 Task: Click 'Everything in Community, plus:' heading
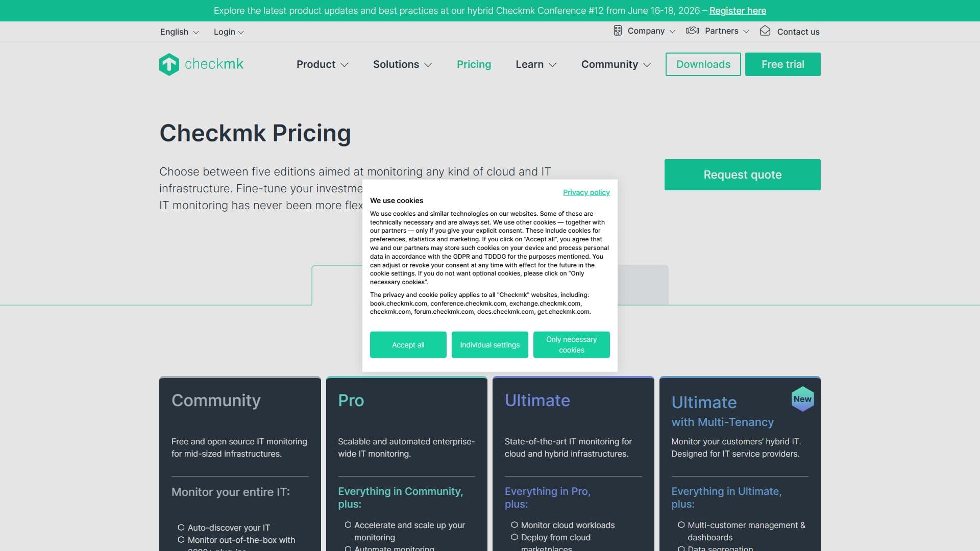(x=400, y=497)
